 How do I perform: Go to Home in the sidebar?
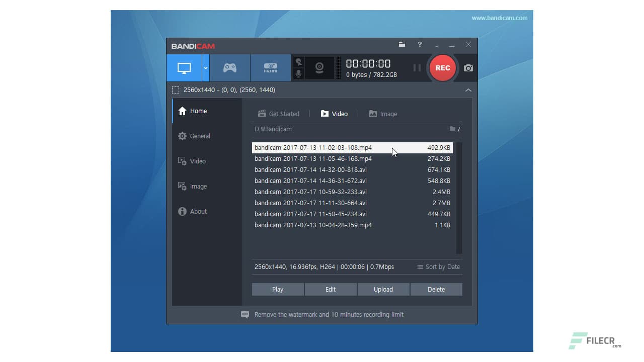pos(198,111)
